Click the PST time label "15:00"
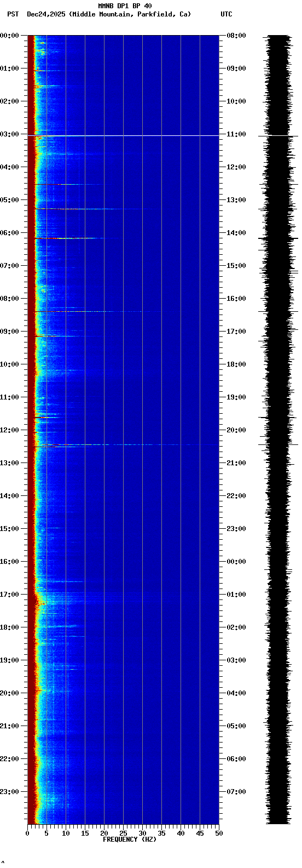Screen dimensions: 302x868 9,528
